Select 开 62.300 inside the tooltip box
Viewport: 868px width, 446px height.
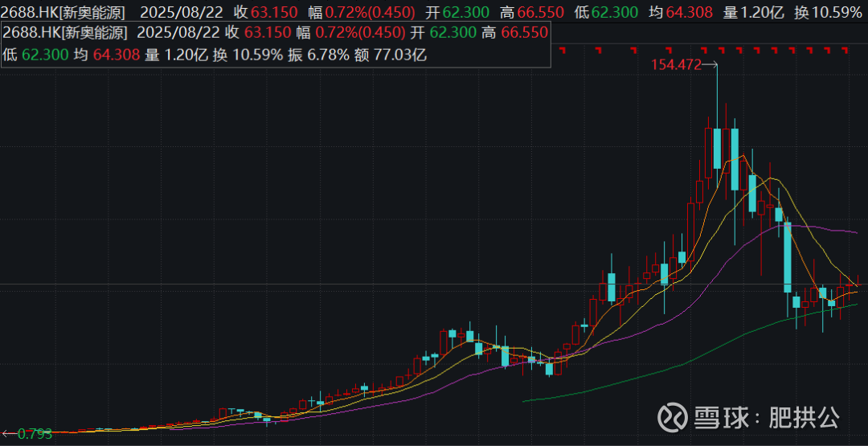point(443,33)
